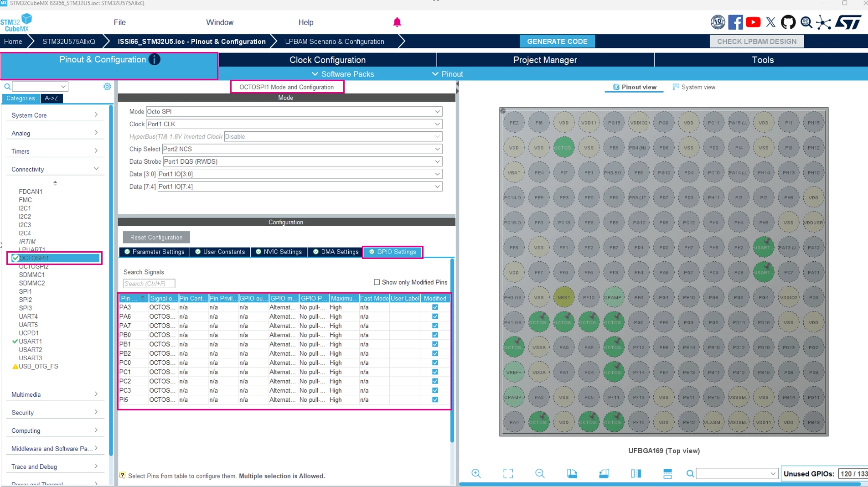Open the Data Strobe dropdown
This screenshot has width=868, height=487.
coord(303,161)
